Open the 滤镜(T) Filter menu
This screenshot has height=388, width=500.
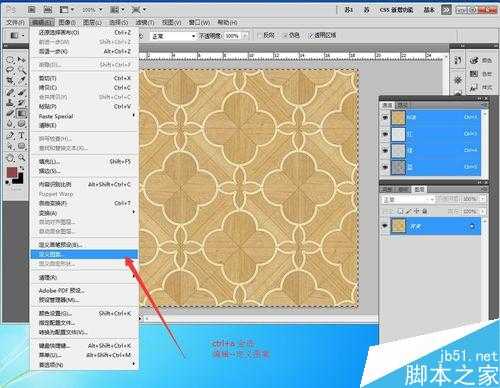point(145,23)
